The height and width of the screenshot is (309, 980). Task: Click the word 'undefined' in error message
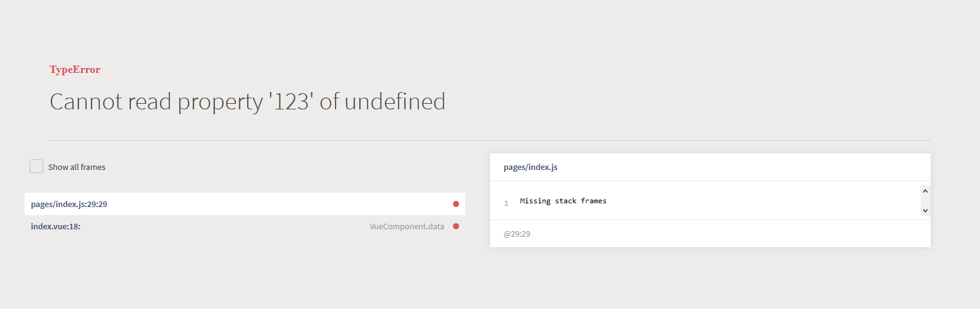click(x=394, y=102)
